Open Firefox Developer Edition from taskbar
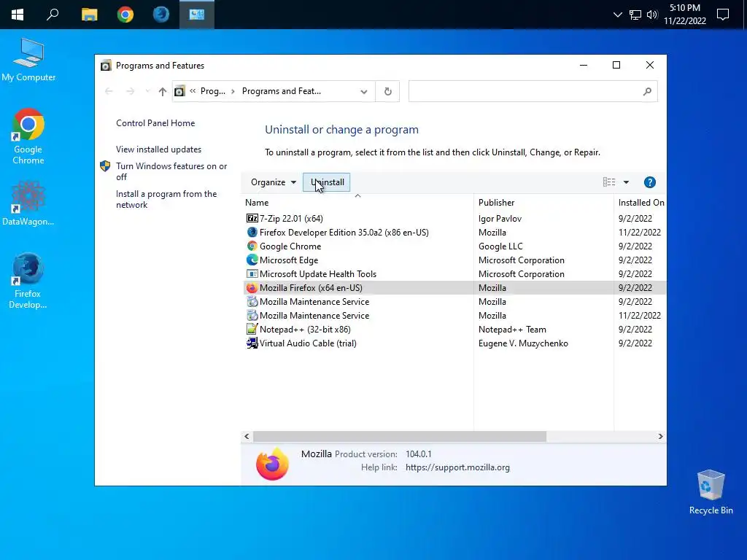Screen dimensions: 747x560 point(161,15)
